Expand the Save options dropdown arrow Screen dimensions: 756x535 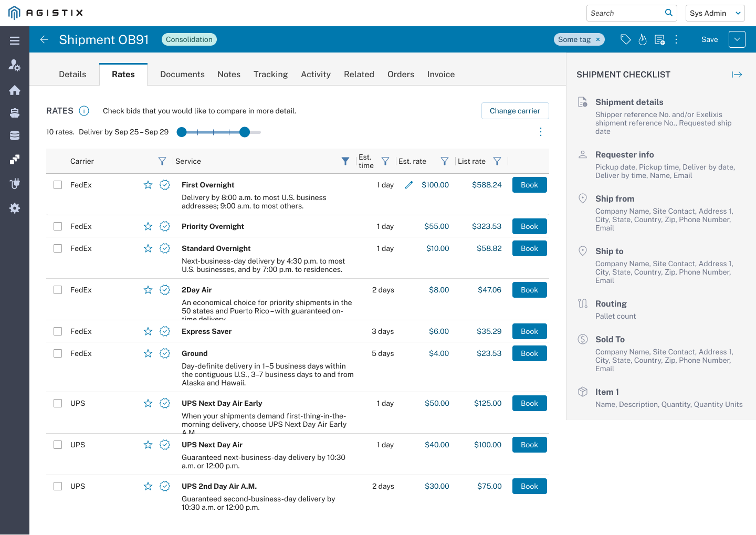tap(737, 39)
